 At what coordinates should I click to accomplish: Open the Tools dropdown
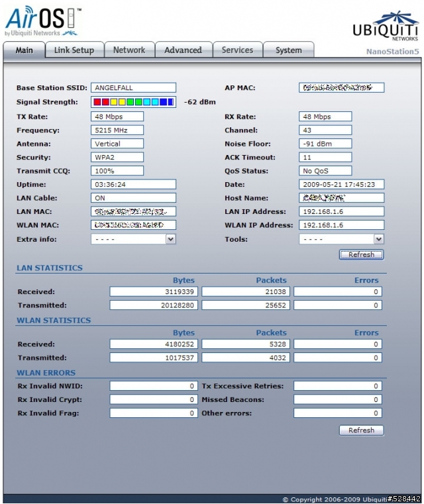pos(341,239)
